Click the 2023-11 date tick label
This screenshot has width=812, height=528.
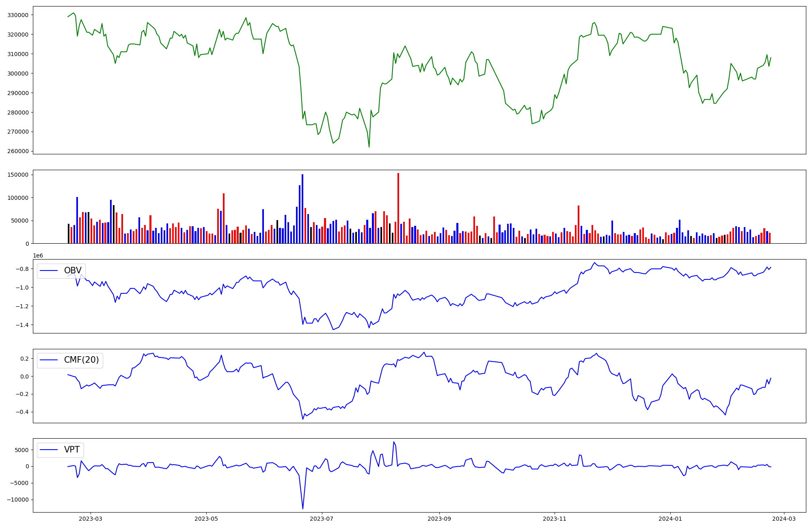pyautogui.click(x=555, y=519)
